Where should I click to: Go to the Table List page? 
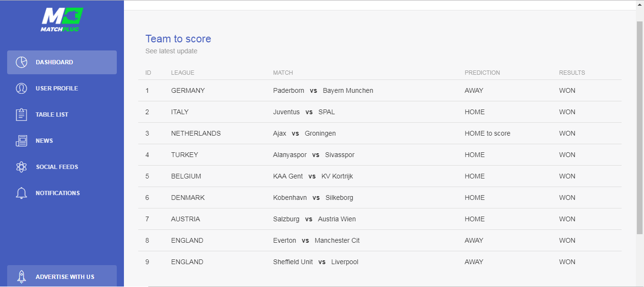[x=52, y=115]
